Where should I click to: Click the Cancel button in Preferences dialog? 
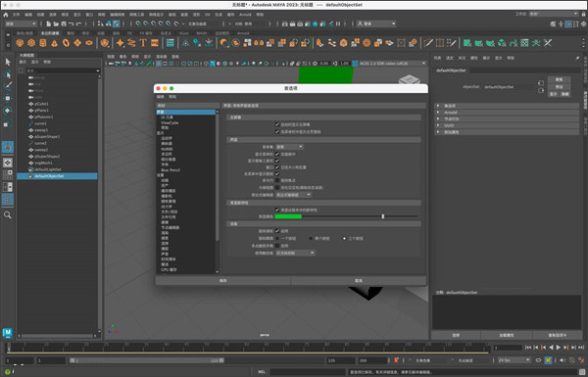tap(359, 280)
